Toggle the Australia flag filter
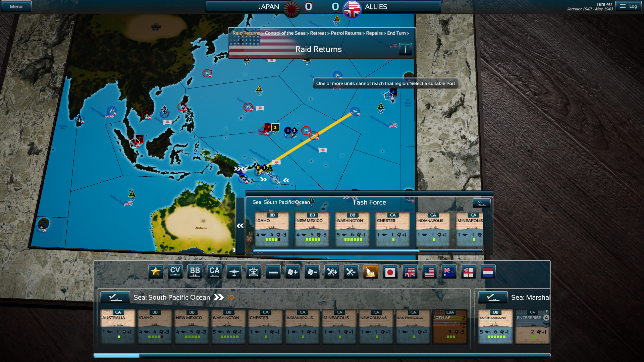The image size is (644, 362). (x=449, y=272)
